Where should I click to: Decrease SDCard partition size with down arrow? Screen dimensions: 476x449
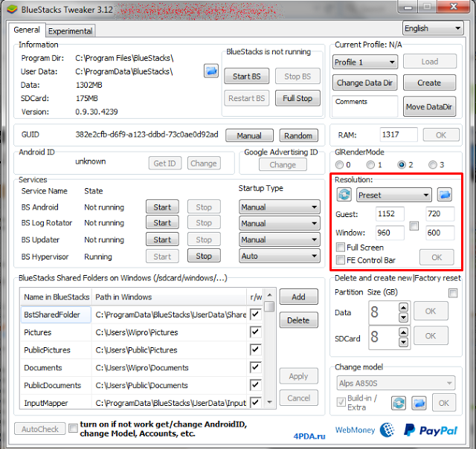click(x=403, y=342)
